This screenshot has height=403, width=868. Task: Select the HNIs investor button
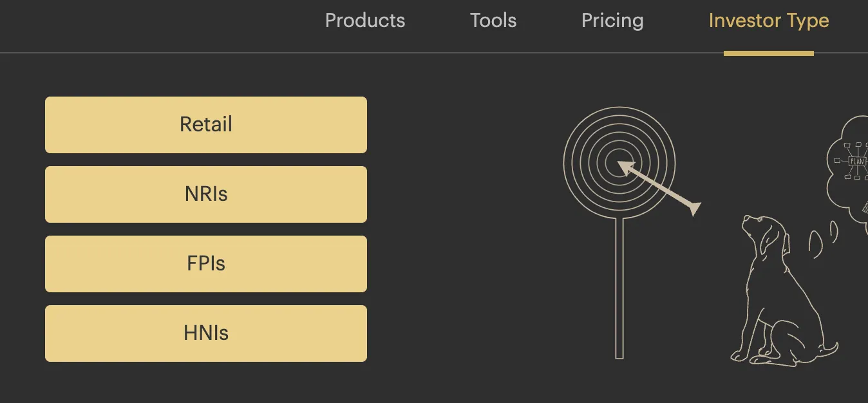coord(206,333)
